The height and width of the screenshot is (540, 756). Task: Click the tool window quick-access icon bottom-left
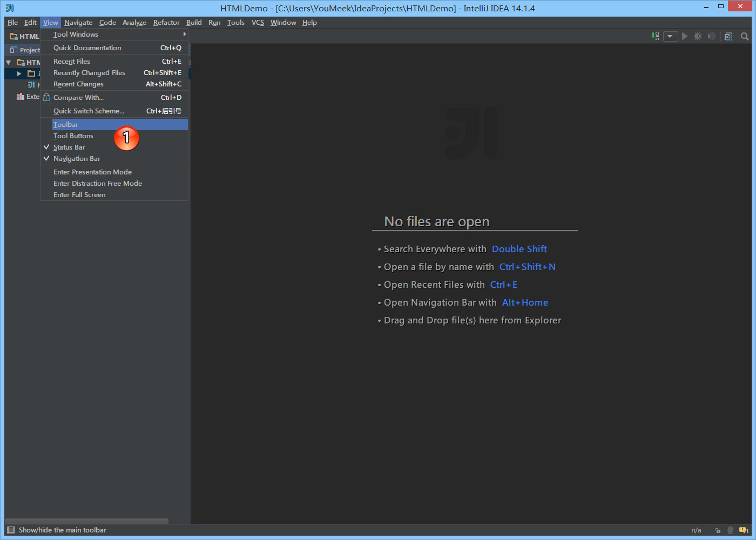(11, 530)
